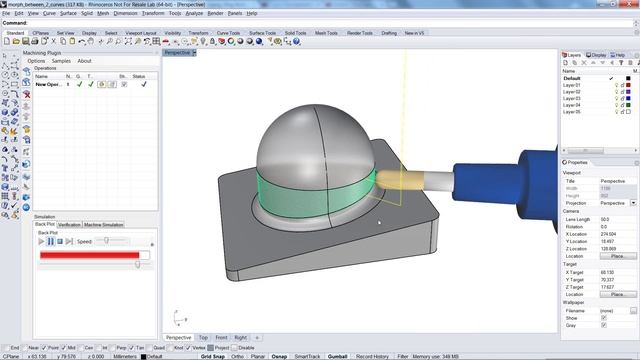Switch to the Curve Tools toolbar tab
Image resolution: width=640 pixels, height=360 pixels.
[228, 33]
